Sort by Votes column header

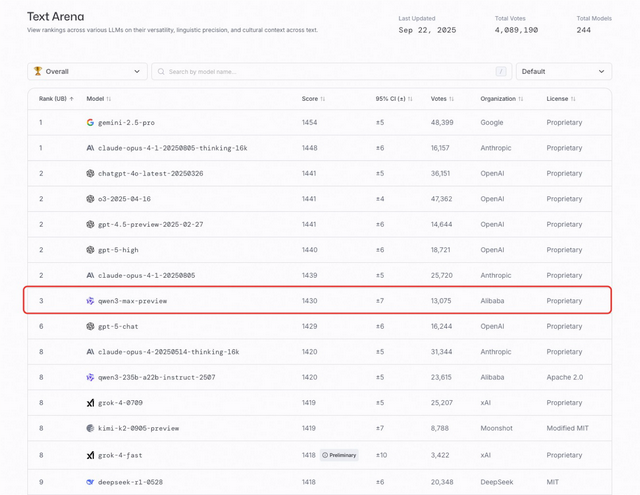(x=442, y=99)
